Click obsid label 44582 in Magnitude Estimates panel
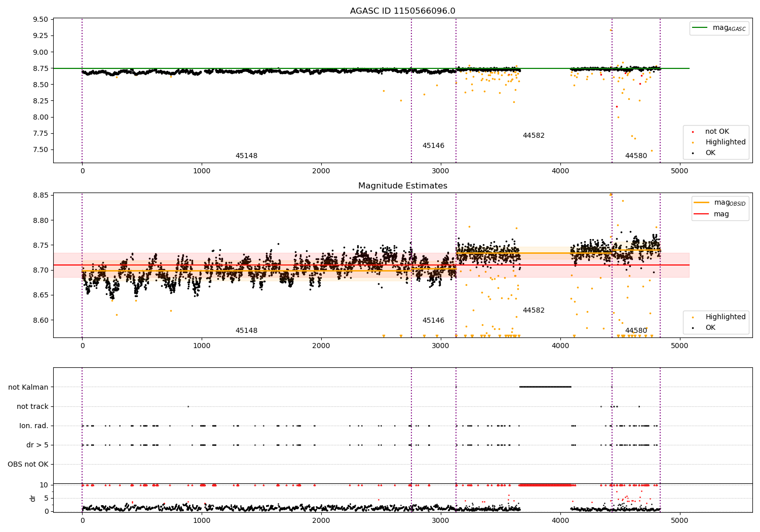 tap(534, 311)
